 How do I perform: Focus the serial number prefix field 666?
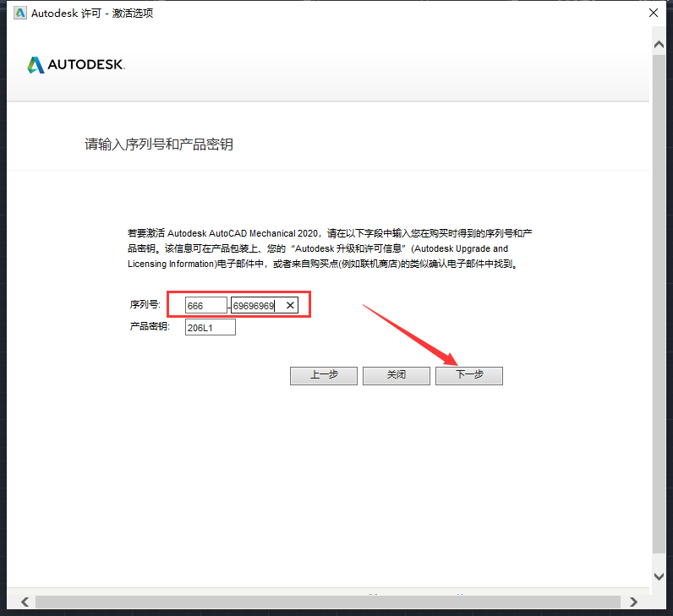click(x=206, y=305)
